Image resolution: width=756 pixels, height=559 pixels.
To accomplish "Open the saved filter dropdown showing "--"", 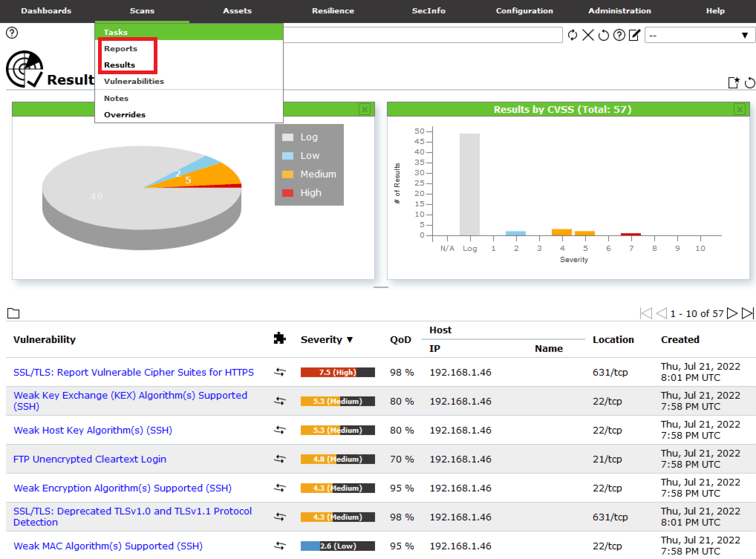I will 699,35.
